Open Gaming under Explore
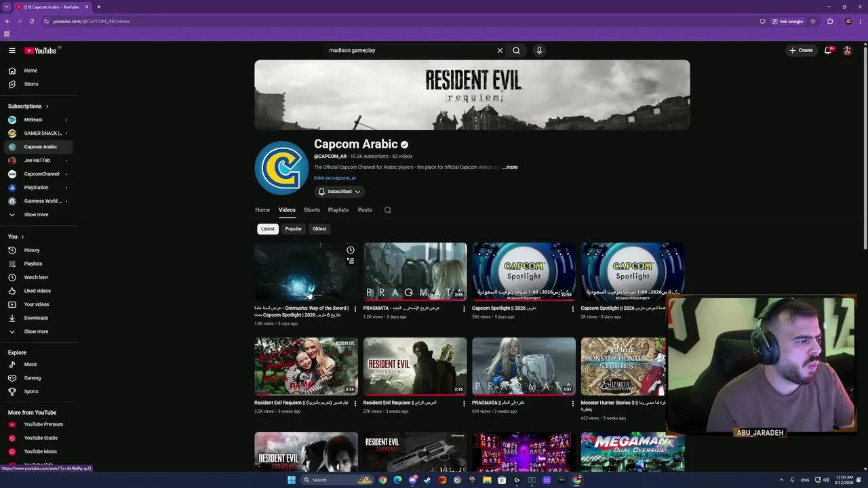This screenshot has width=868, height=488. click(x=39, y=378)
